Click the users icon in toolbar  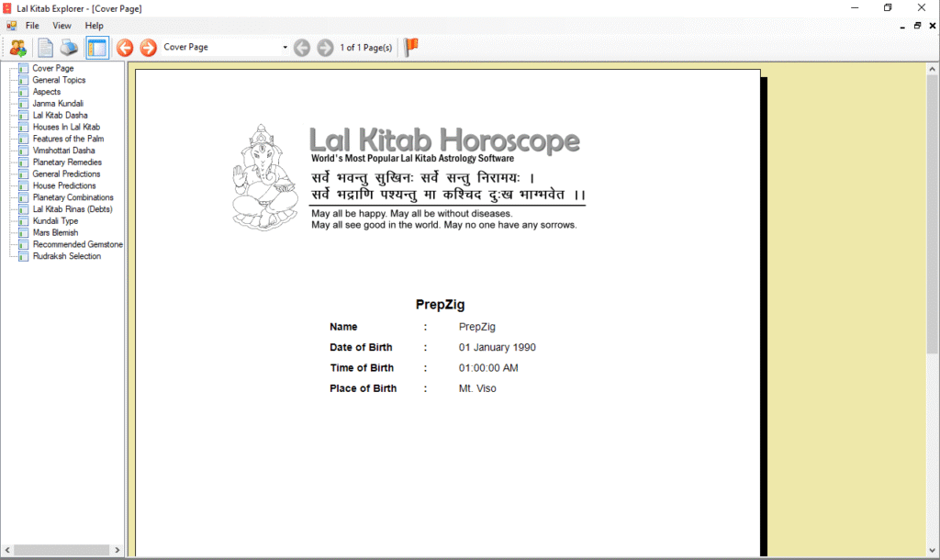point(17,48)
